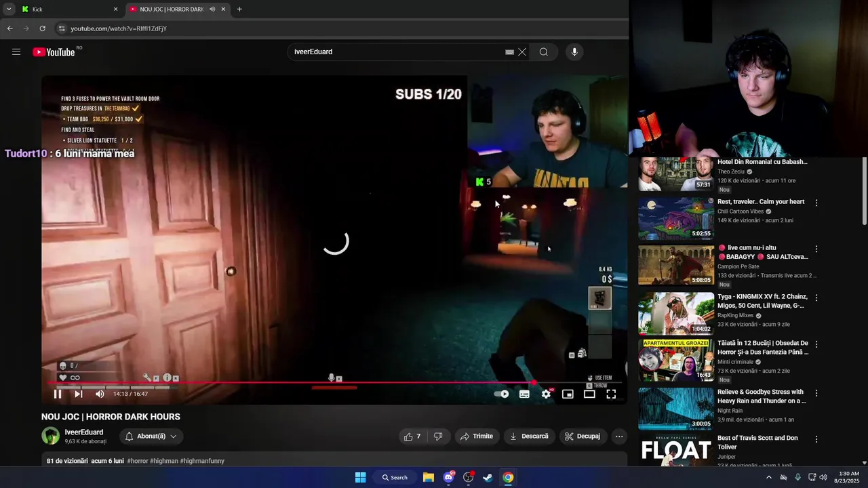This screenshot has width=868, height=488.
Task: Go to the YouTube home logo
Action: (54, 52)
